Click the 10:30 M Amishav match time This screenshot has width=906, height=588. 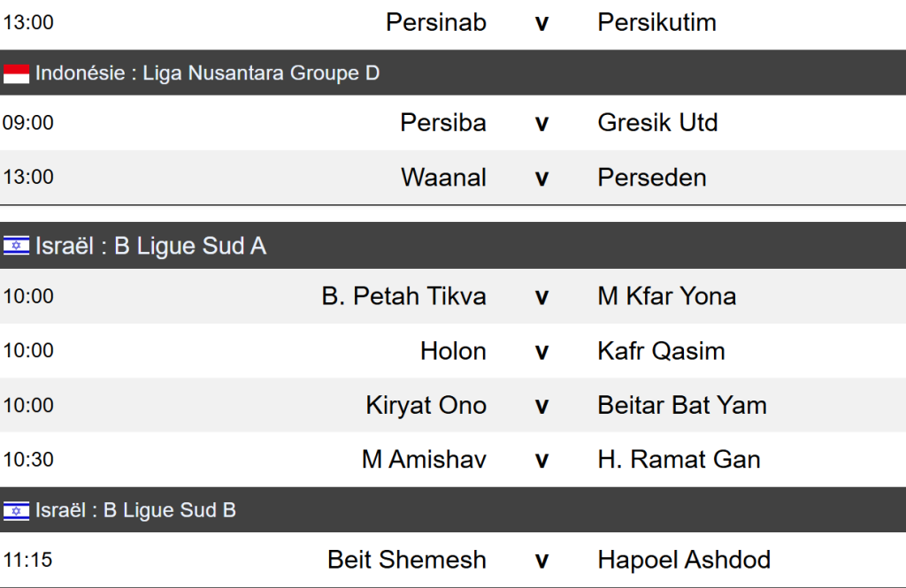pyautogui.click(x=28, y=460)
